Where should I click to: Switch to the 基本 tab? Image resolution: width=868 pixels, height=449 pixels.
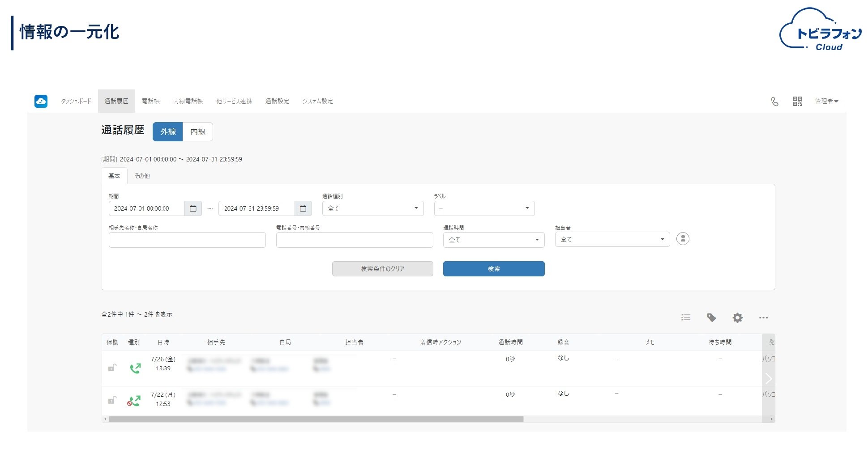click(114, 176)
